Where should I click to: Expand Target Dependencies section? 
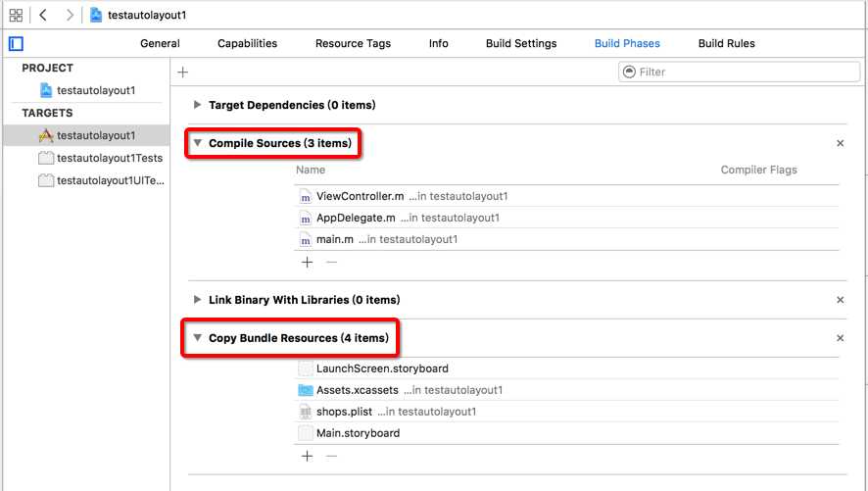[x=197, y=105]
